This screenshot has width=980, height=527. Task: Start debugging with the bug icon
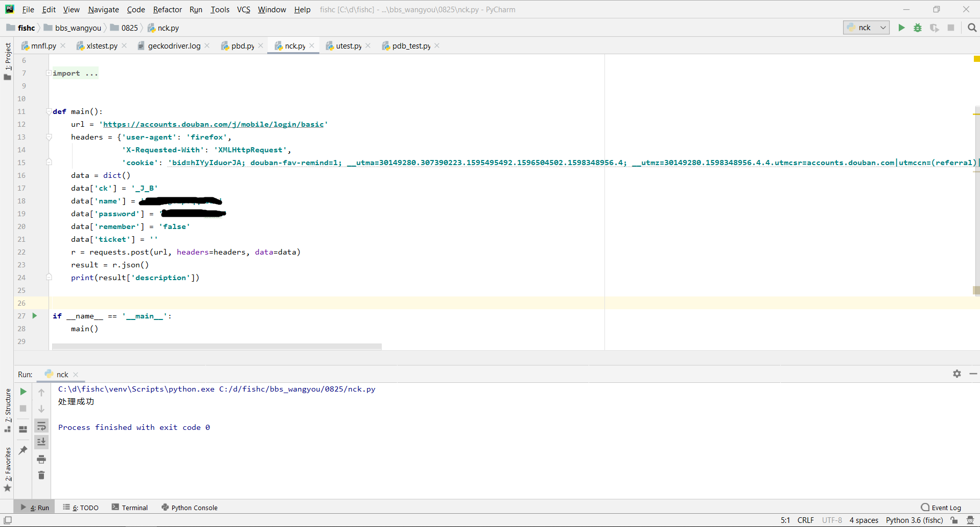pyautogui.click(x=918, y=28)
